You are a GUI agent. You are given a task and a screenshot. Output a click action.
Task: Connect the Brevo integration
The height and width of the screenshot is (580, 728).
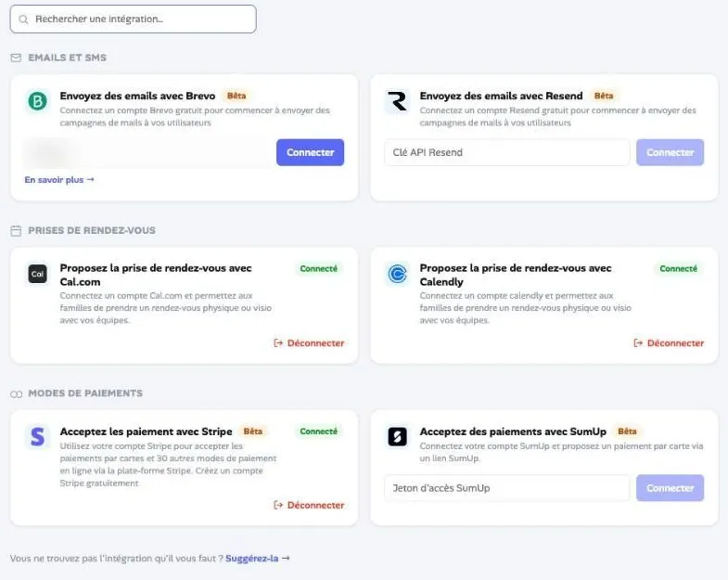coord(310,152)
